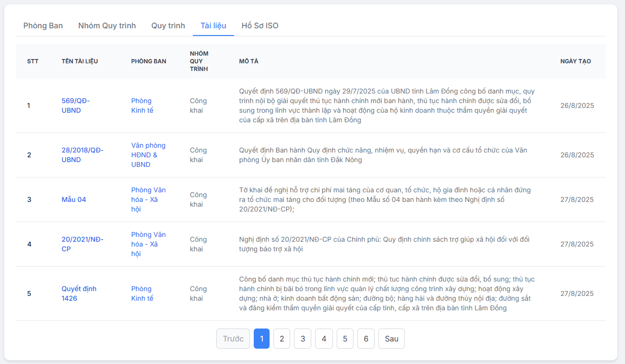Go to the Quy trình tab
This screenshot has width=625, height=364.
tap(168, 25)
